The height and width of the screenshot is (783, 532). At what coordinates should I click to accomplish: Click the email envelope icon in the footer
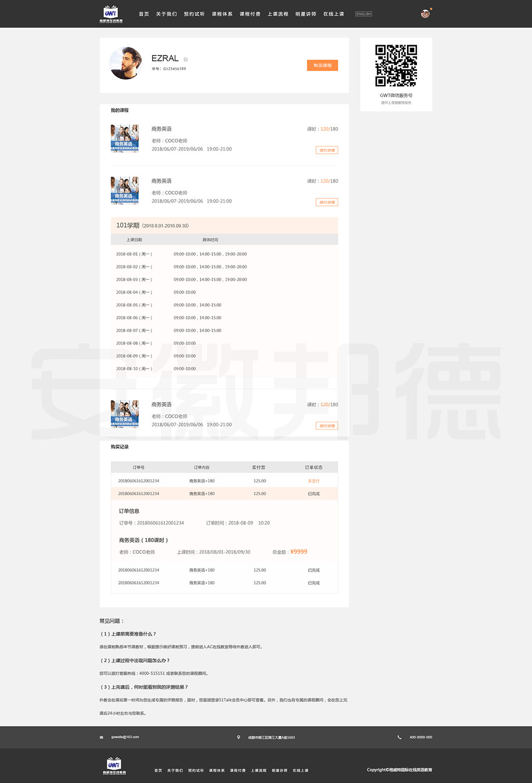(102, 737)
